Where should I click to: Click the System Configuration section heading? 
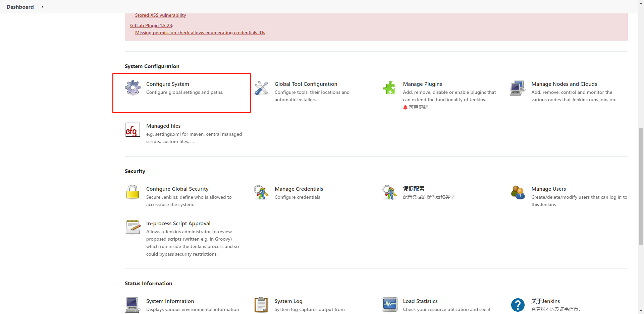[152, 66]
